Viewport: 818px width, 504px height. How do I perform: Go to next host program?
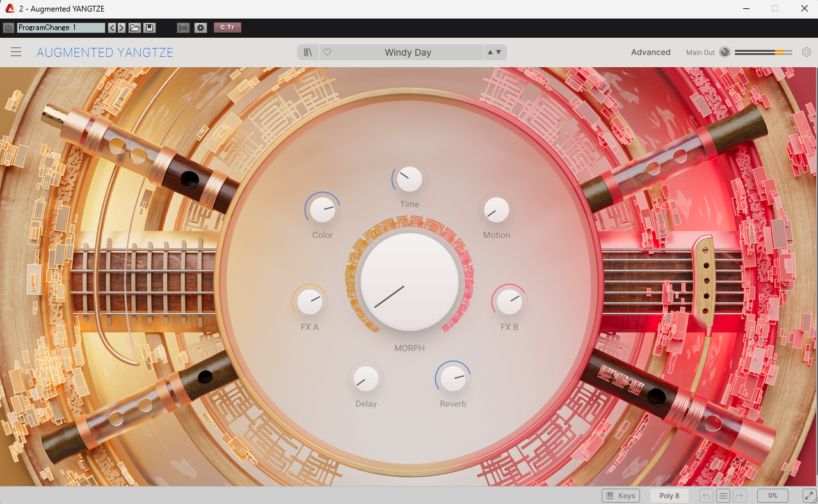122,28
